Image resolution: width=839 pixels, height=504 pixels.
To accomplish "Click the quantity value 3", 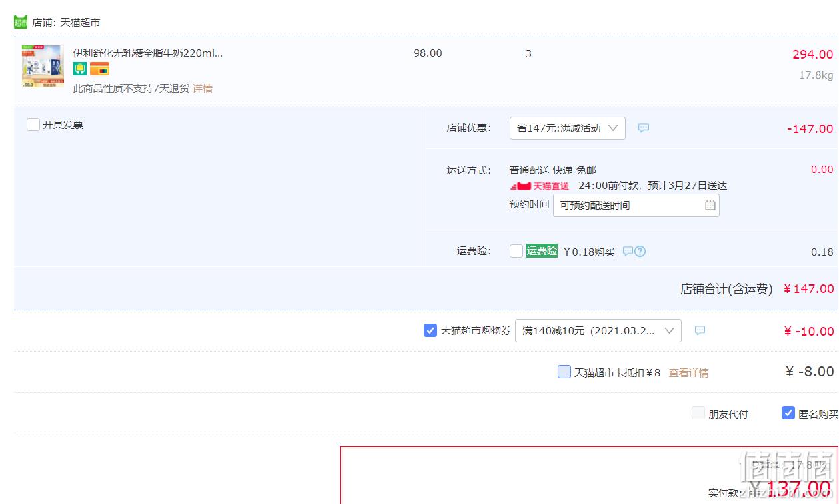I will pos(528,53).
